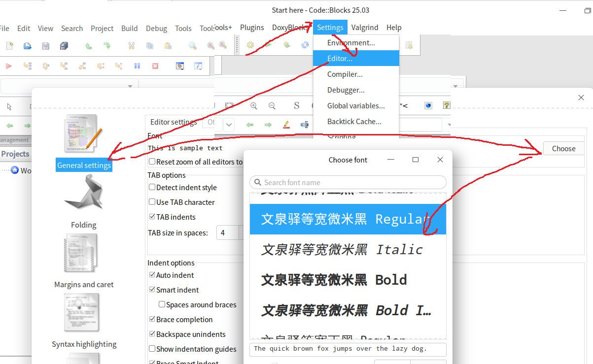
Task: Click the Next line debug icon
Action: pyautogui.click(x=45, y=66)
